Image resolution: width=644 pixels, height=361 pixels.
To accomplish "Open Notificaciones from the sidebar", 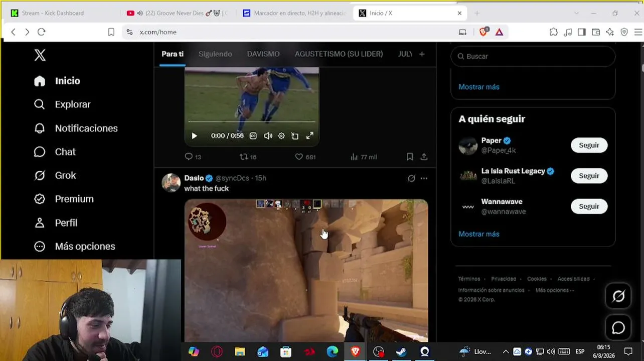I will [x=76, y=128].
